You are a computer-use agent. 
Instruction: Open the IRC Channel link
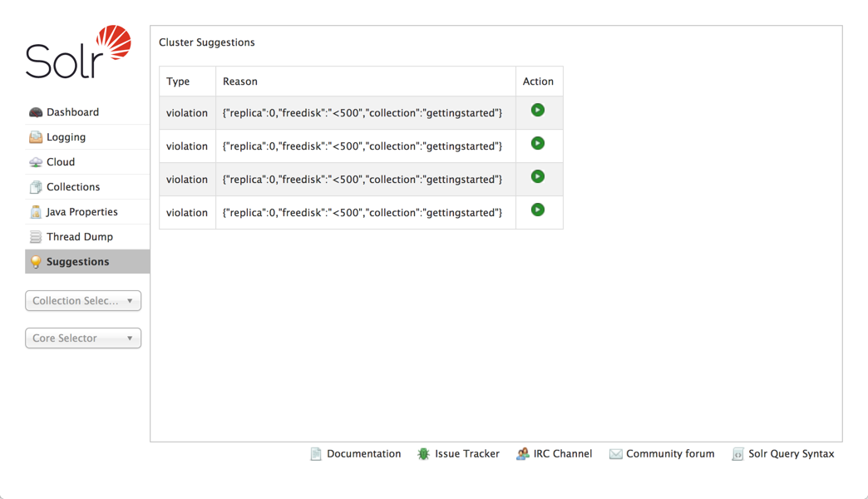coord(562,454)
